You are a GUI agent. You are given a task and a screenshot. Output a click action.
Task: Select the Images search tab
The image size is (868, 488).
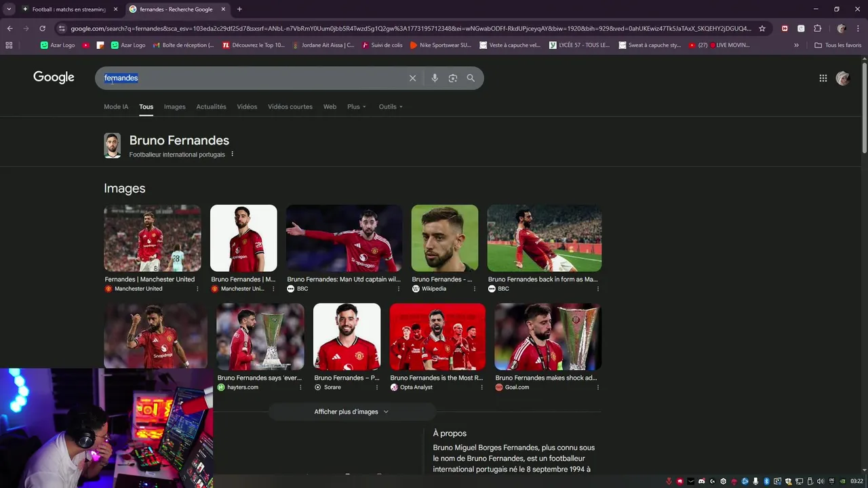pyautogui.click(x=174, y=106)
